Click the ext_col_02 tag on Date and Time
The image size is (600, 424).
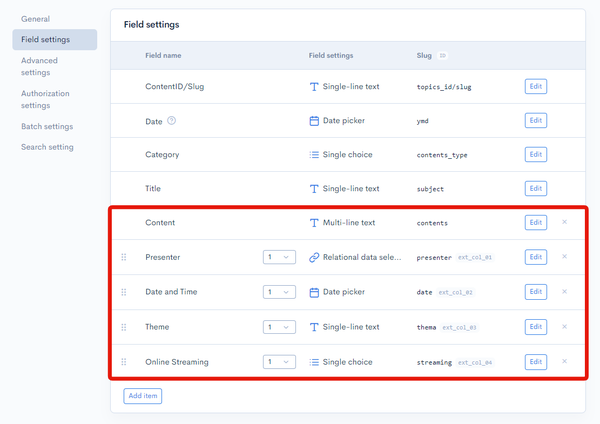[x=455, y=292]
